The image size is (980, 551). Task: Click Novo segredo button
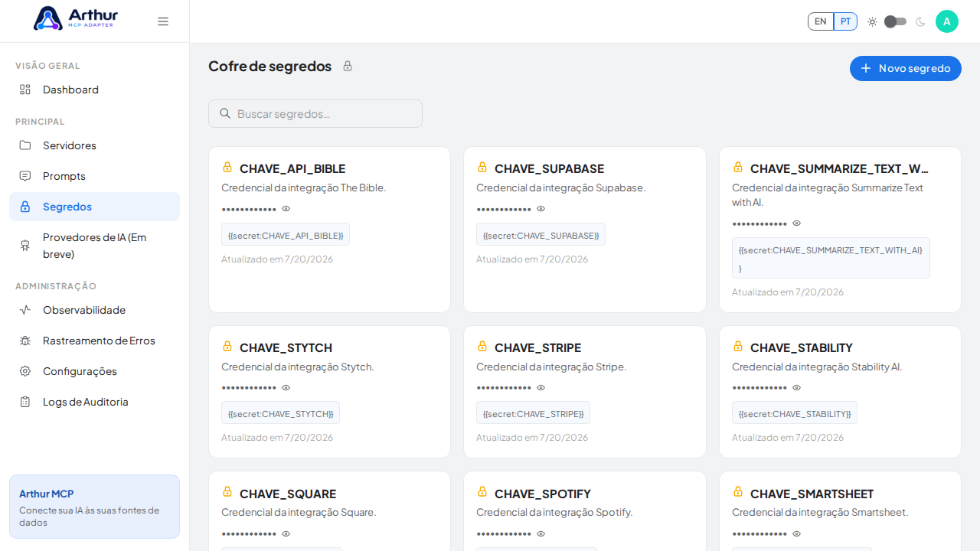(906, 68)
